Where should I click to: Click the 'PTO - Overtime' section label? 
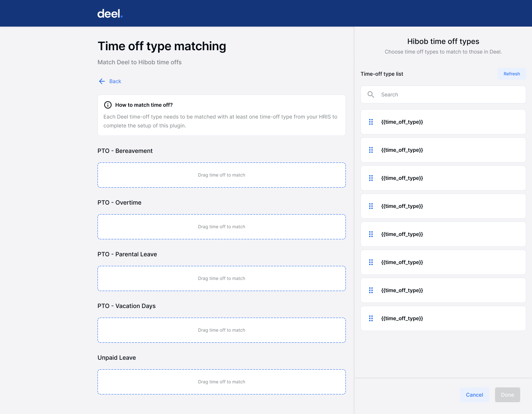click(119, 202)
